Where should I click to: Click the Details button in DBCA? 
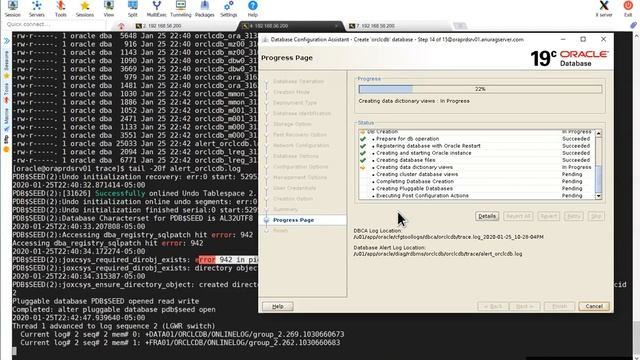pyautogui.click(x=487, y=216)
